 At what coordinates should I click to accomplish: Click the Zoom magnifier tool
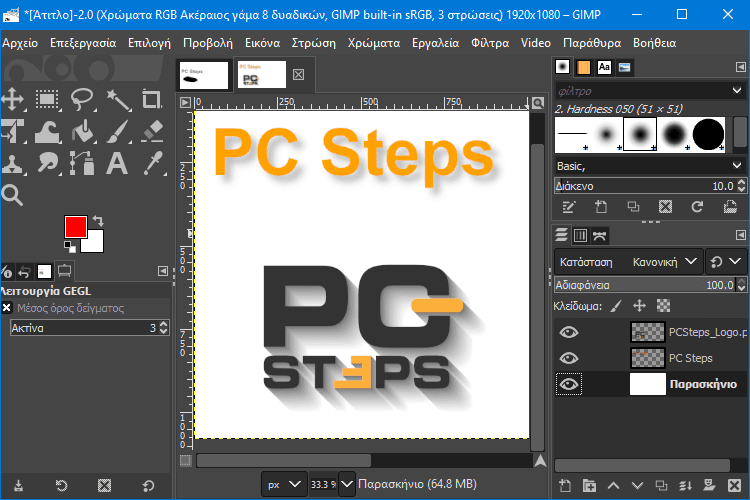tap(13, 194)
